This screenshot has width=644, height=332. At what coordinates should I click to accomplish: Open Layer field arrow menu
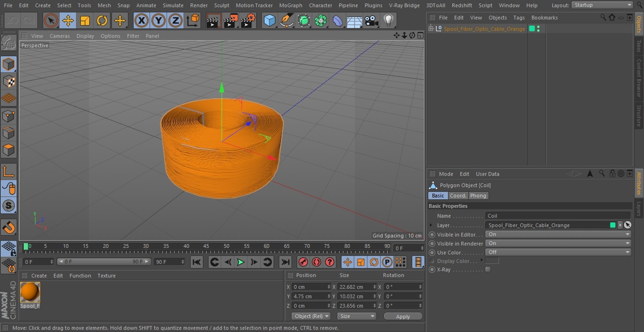click(x=620, y=225)
